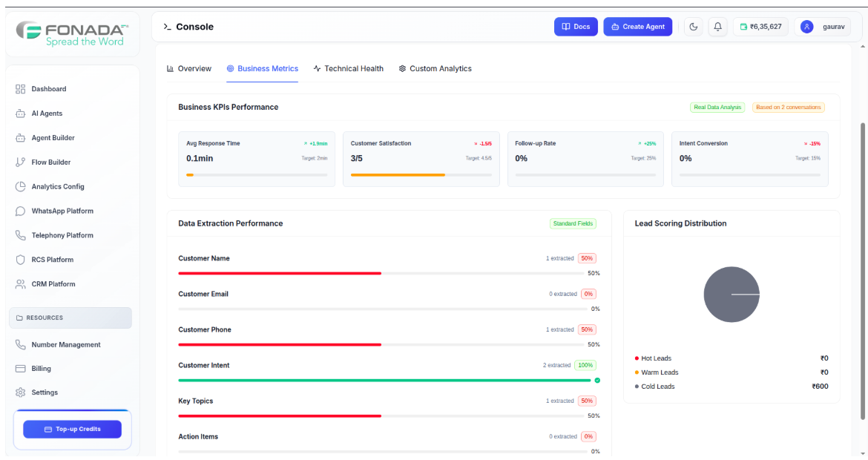This screenshot has width=868, height=460.
Task: Click the Fonada logo
Action: 73,34
